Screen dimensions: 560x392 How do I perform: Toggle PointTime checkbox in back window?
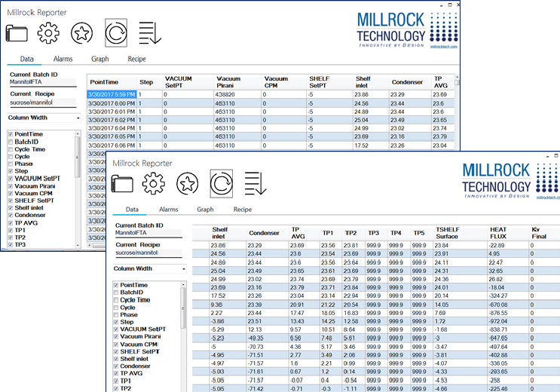pyautogui.click(x=11, y=134)
